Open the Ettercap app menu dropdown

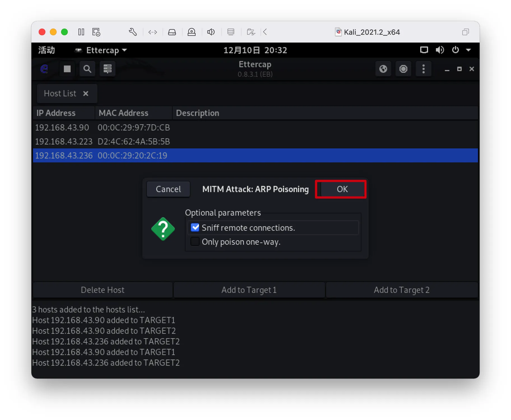pyautogui.click(x=101, y=50)
